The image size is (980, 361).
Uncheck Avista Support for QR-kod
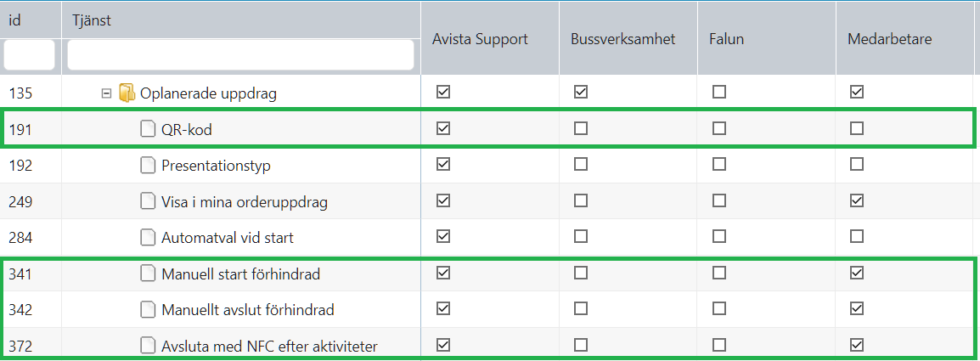tap(443, 128)
